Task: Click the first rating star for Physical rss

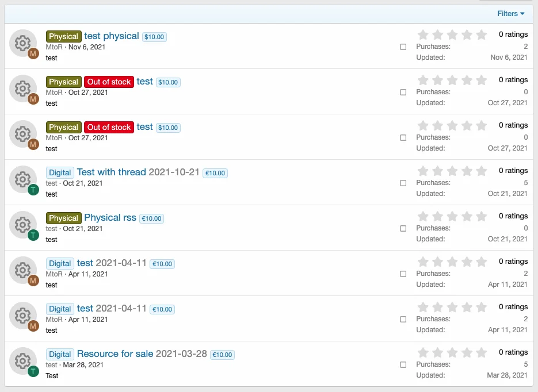Action: tap(423, 217)
